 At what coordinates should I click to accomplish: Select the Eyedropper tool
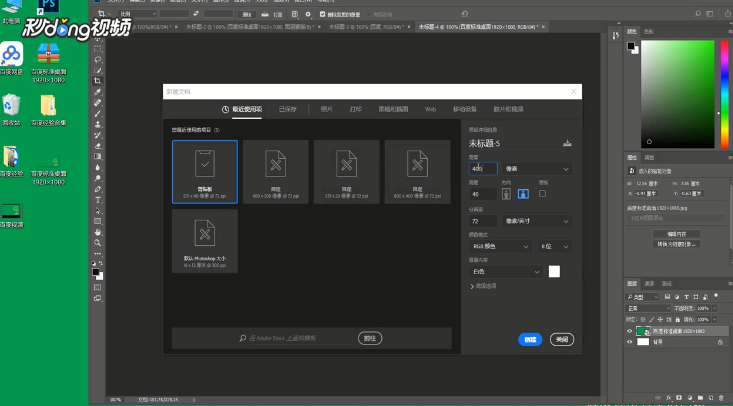point(98,92)
